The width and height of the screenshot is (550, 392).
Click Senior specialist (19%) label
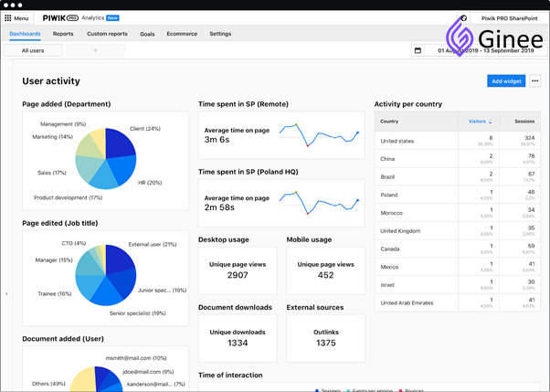[x=137, y=313]
